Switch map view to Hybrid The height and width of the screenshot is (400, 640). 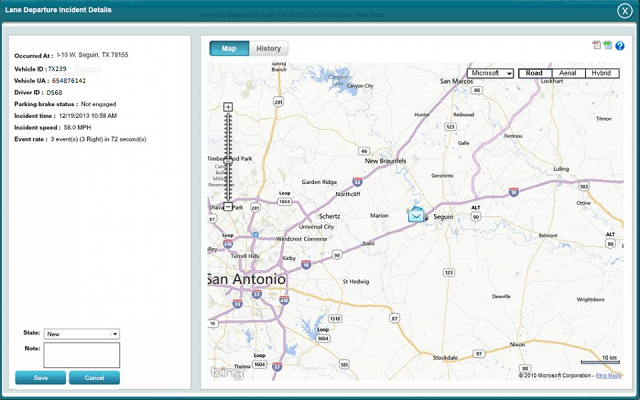[601, 73]
